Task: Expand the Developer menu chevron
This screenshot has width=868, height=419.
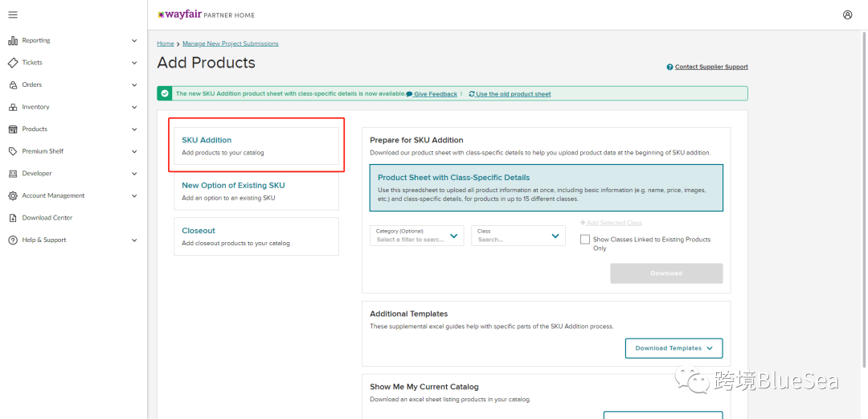Action: 134,174
